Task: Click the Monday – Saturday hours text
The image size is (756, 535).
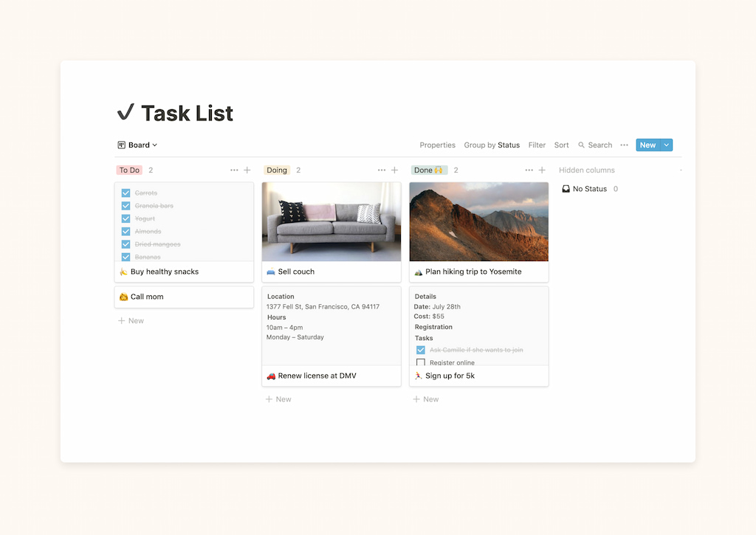Action: 295,337
